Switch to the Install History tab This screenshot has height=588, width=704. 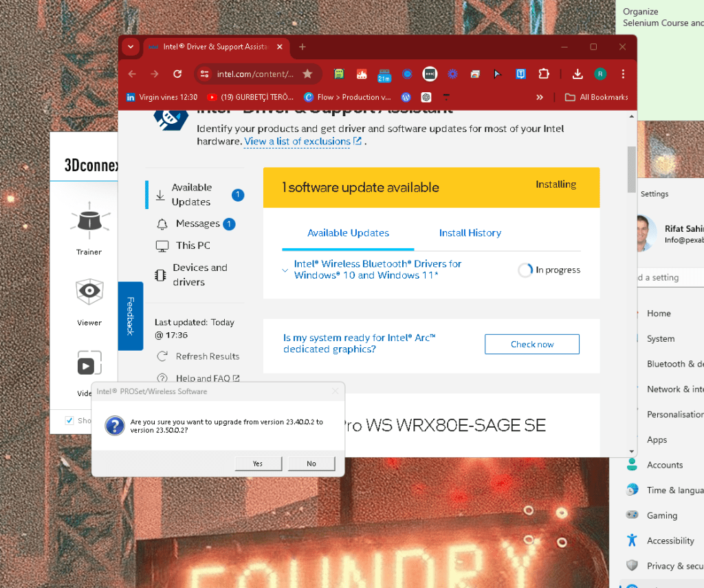(x=470, y=232)
